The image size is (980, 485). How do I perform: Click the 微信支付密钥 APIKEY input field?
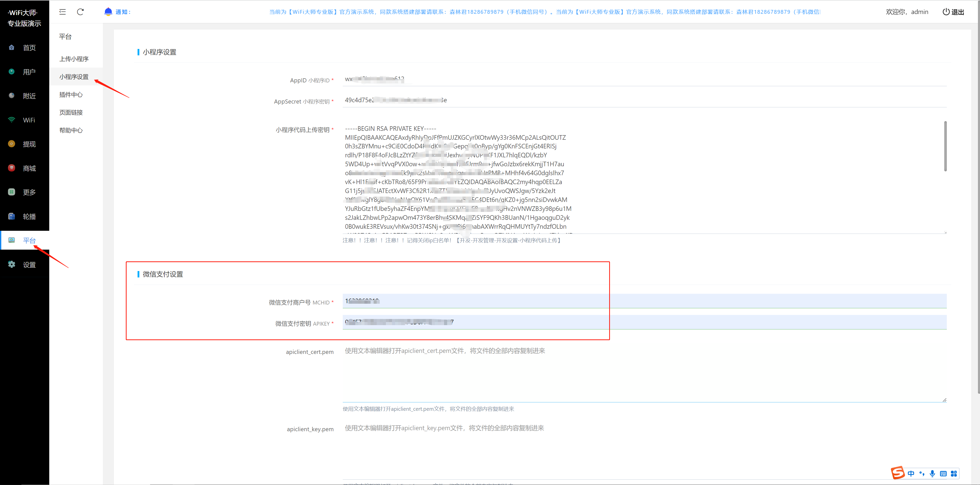[644, 322]
